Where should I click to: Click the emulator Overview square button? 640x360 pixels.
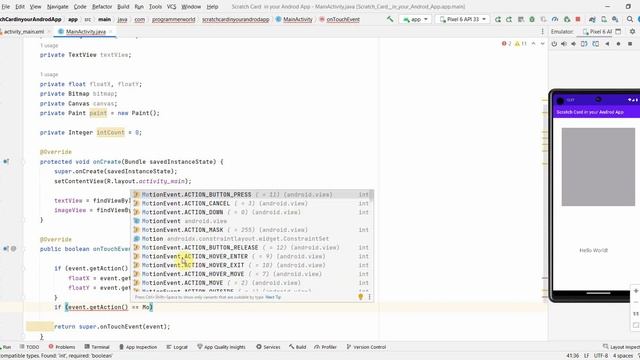(x=630, y=44)
